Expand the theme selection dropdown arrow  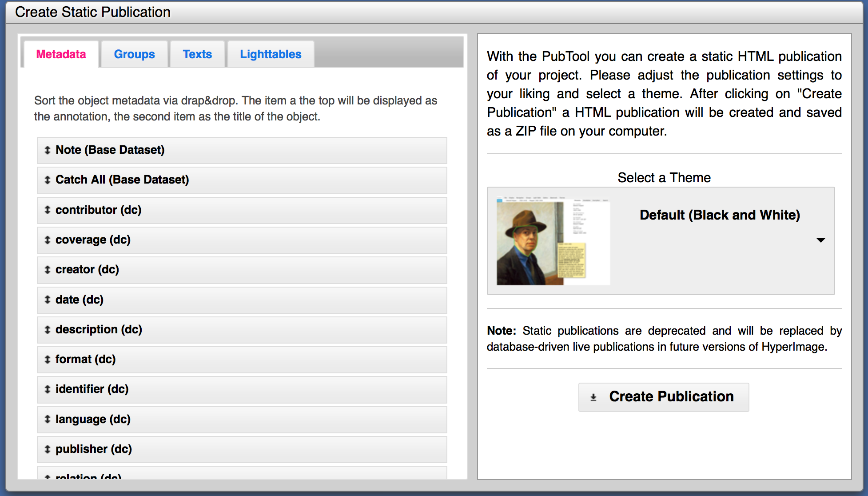coord(821,240)
